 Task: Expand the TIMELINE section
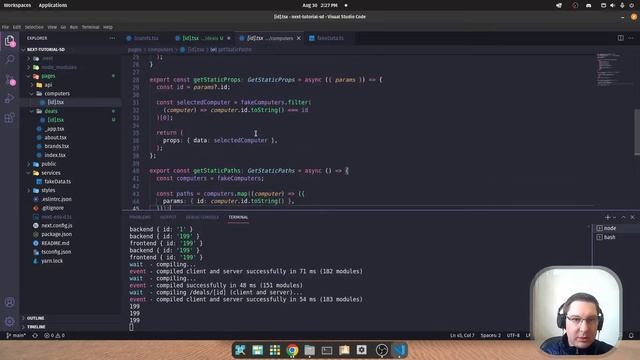coord(70,327)
